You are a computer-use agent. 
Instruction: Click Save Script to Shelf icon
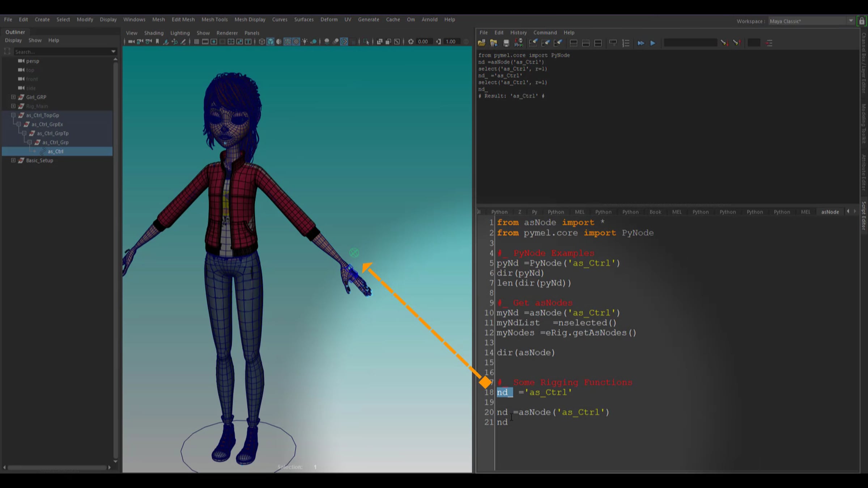pos(519,43)
